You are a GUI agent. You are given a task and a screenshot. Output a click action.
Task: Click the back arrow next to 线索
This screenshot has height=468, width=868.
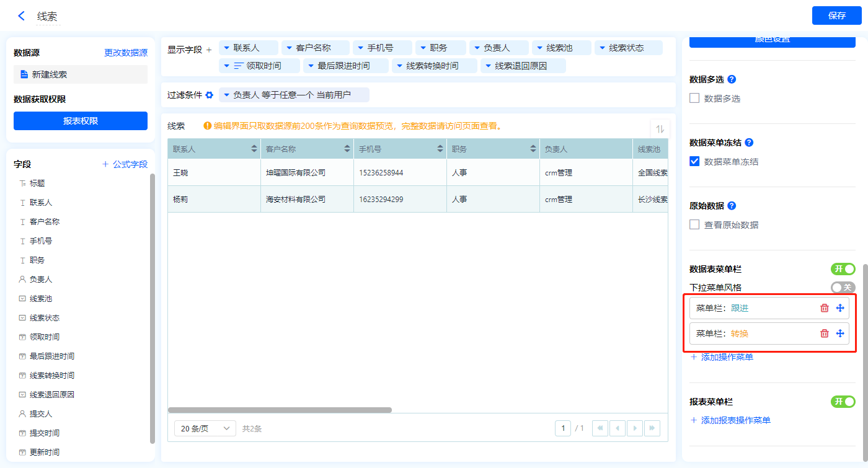click(22, 16)
